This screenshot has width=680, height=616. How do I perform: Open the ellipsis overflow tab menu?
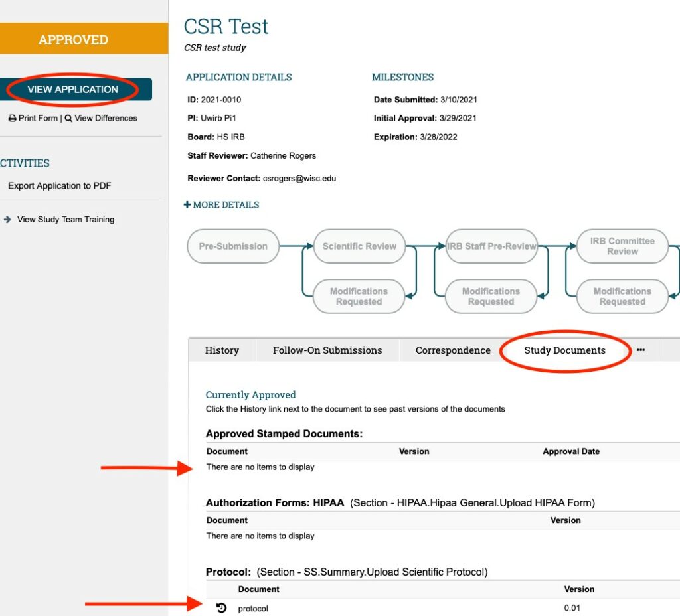(640, 350)
